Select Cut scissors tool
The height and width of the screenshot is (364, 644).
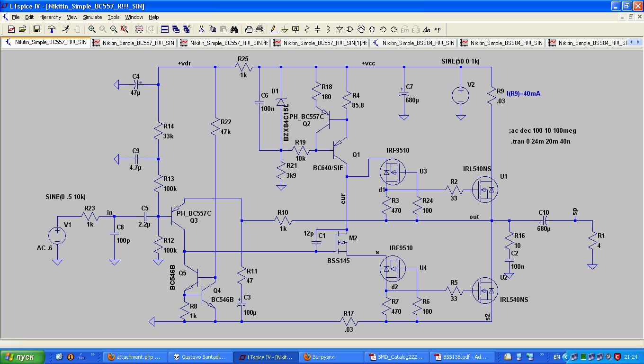(201, 29)
